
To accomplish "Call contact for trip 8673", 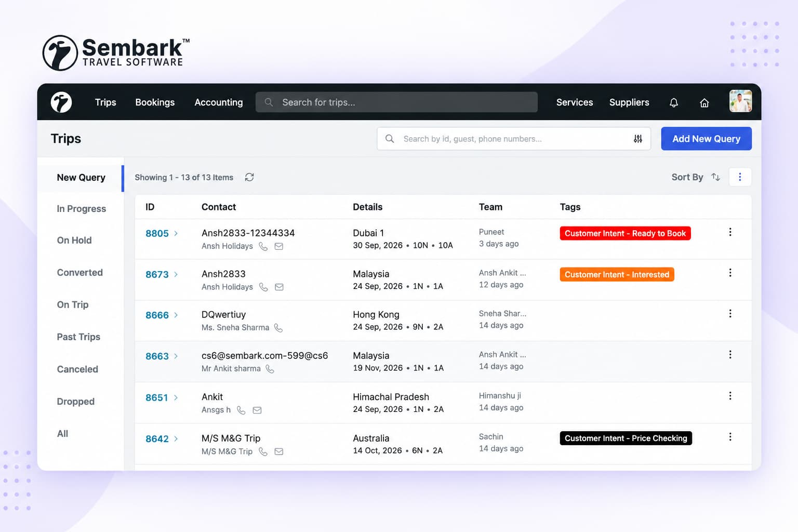I will click(x=263, y=287).
